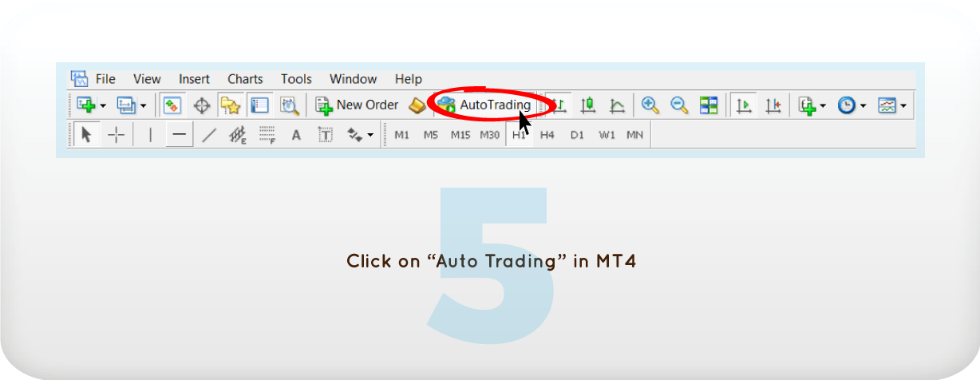Image resolution: width=980 pixels, height=380 pixels.
Task: Select the Equidistant Channel tool
Action: [238, 135]
